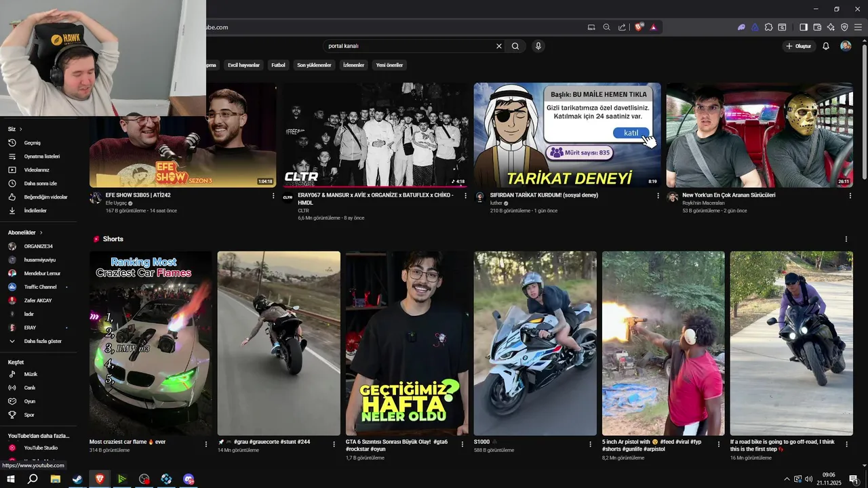Open the account avatar menu
This screenshot has width=868, height=488.
846,46
